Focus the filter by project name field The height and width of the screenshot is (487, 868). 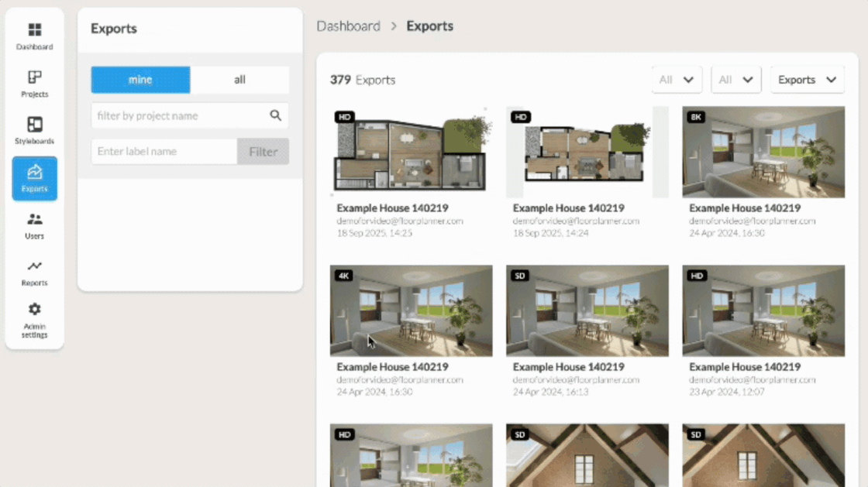179,115
